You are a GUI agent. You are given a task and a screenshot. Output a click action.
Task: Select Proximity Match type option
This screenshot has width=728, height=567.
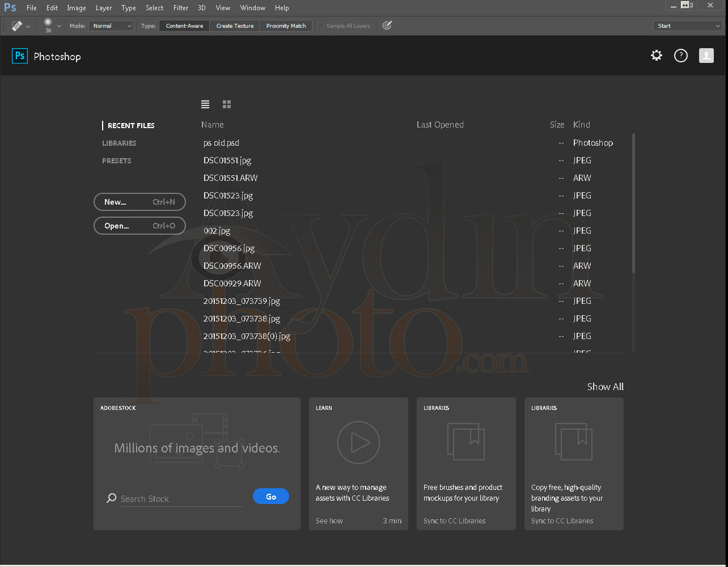(286, 26)
